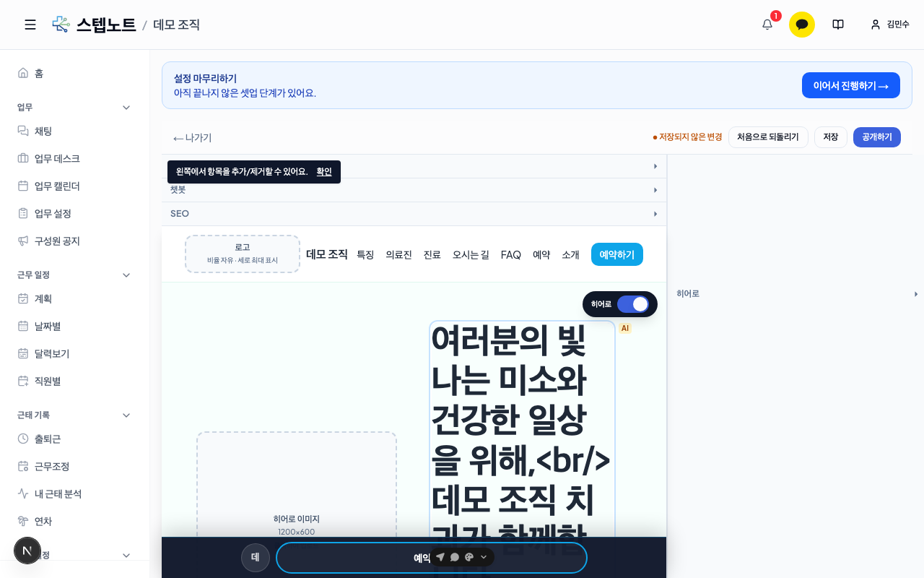Click the 저장되지 않은 변경 status text

tap(687, 137)
